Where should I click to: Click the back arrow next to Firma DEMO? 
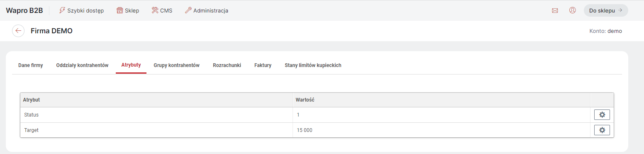click(18, 31)
